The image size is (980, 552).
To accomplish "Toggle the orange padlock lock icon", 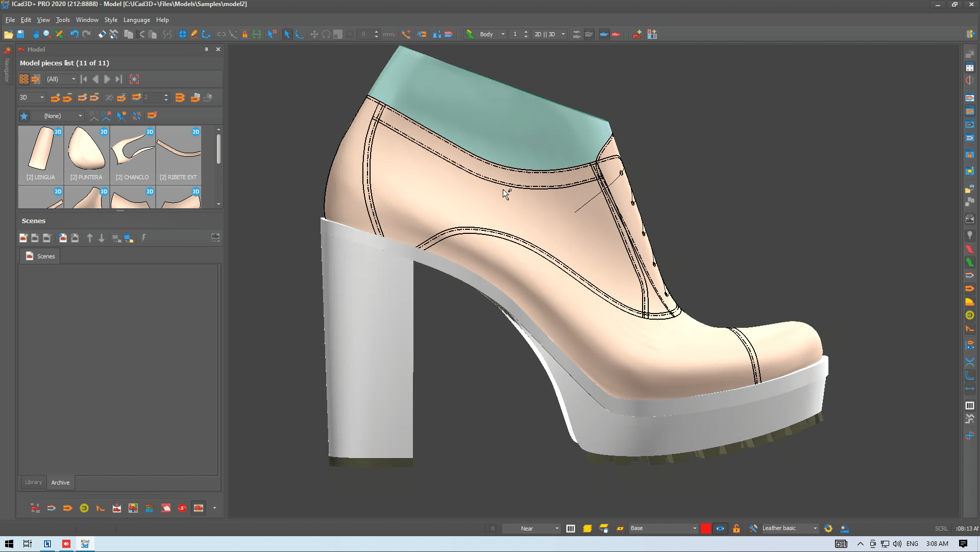I will coord(736,529).
